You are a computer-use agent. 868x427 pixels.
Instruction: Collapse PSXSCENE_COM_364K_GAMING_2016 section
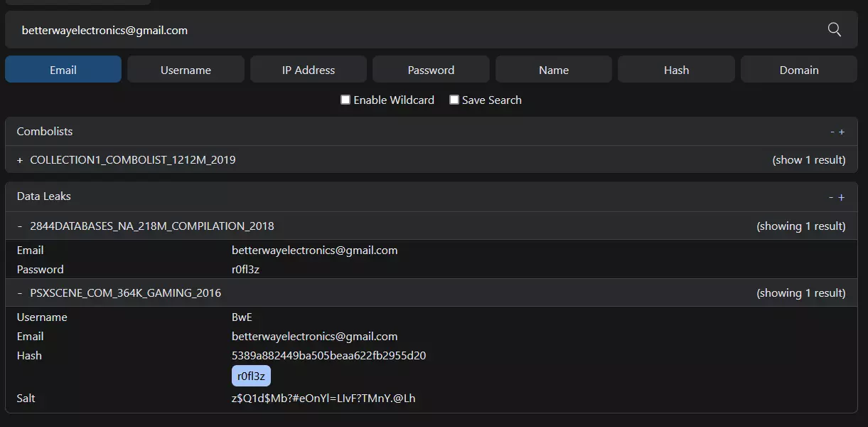(20, 292)
